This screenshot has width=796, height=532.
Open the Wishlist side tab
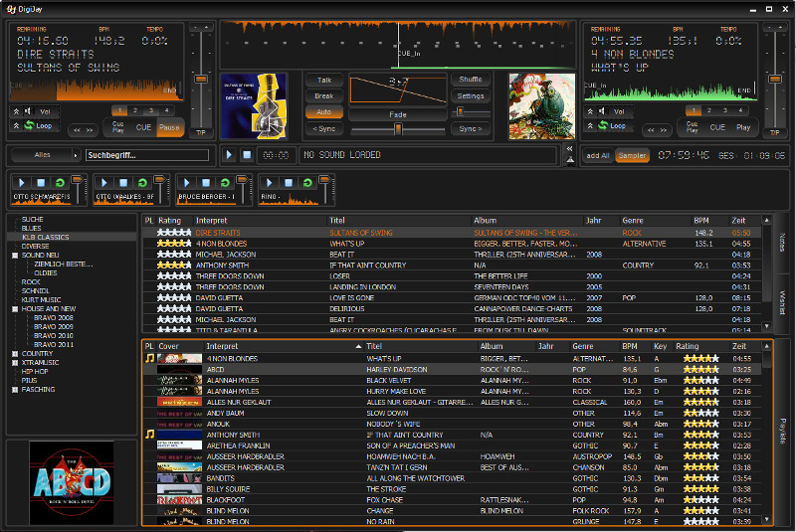tap(782, 302)
